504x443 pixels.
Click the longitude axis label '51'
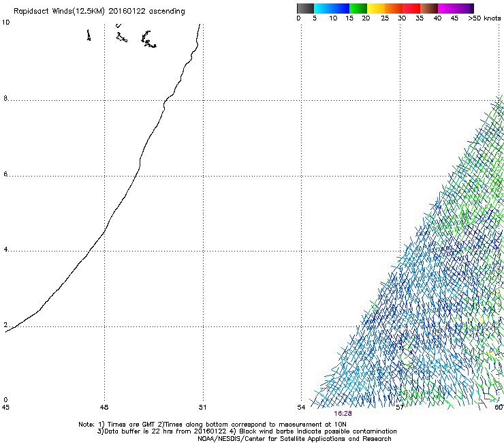tap(202, 408)
